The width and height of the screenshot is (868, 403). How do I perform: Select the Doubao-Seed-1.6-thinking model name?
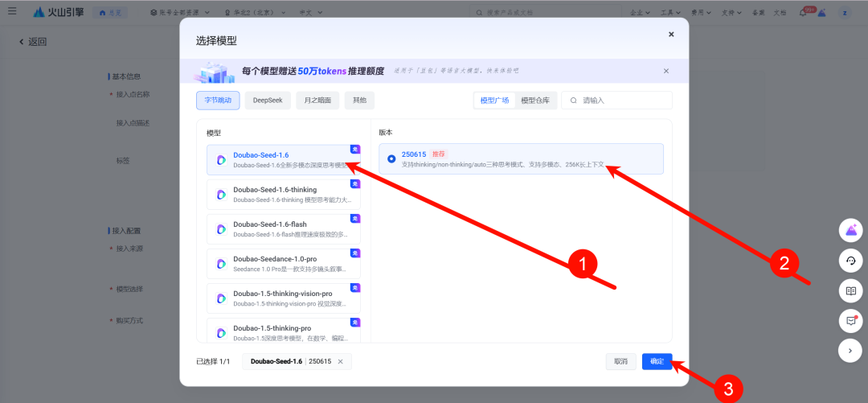(275, 190)
